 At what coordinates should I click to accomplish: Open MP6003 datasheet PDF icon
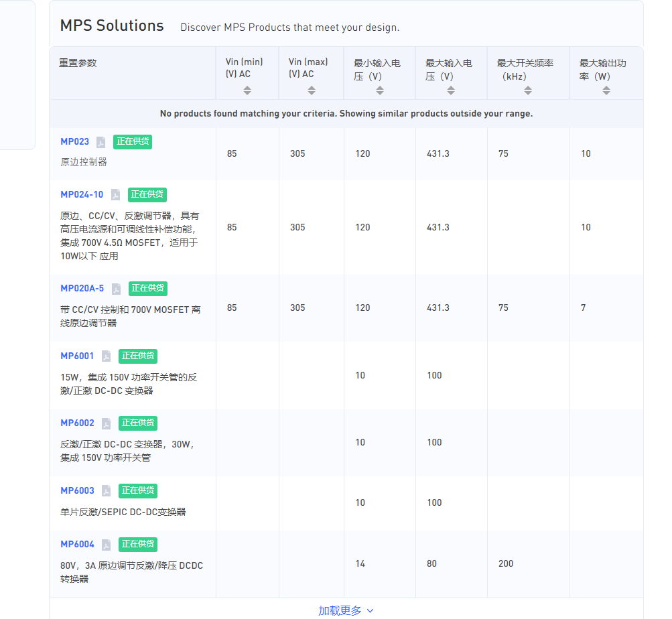[106, 491]
